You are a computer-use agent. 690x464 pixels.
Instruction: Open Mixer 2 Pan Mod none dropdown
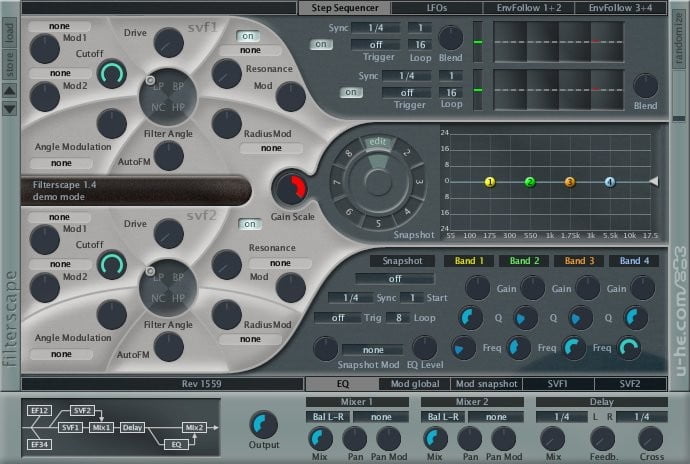tap(496, 416)
